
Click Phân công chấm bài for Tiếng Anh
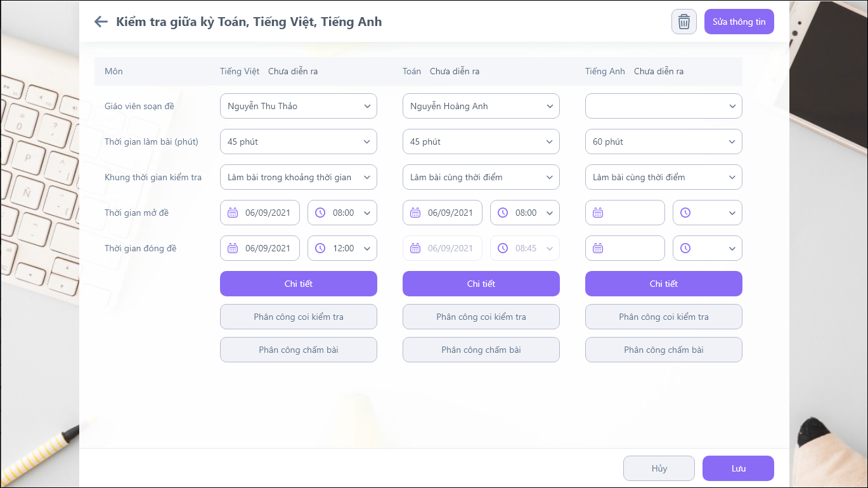coord(663,350)
